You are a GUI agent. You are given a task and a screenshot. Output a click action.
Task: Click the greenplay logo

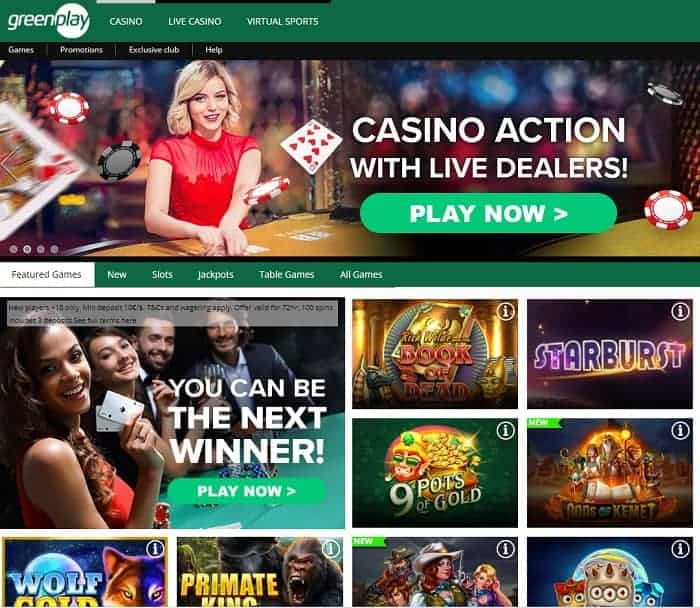point(49,21)
